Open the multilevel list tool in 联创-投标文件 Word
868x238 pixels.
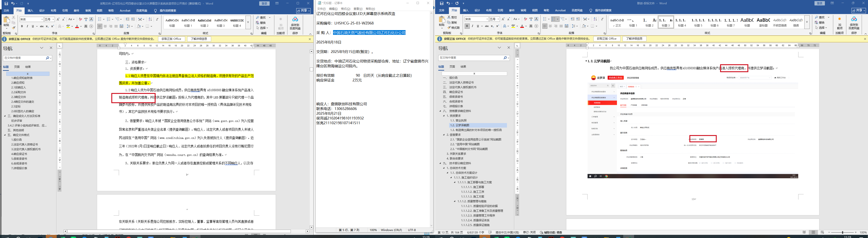(563, 19)
